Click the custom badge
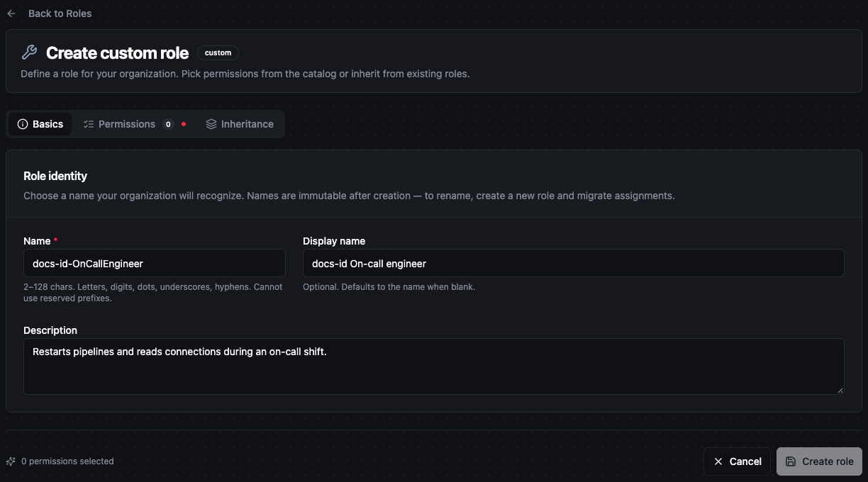 [218, 53]
